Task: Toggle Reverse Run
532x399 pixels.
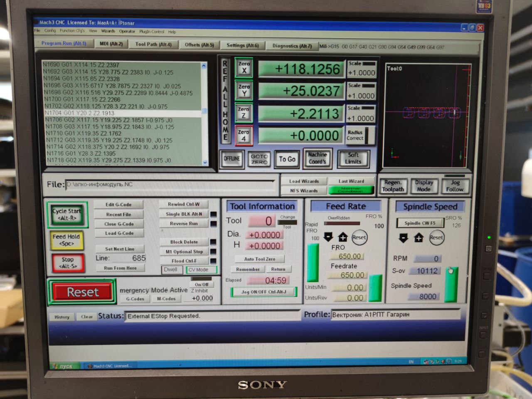Action: pyautogui.click(x=184, y=224)
